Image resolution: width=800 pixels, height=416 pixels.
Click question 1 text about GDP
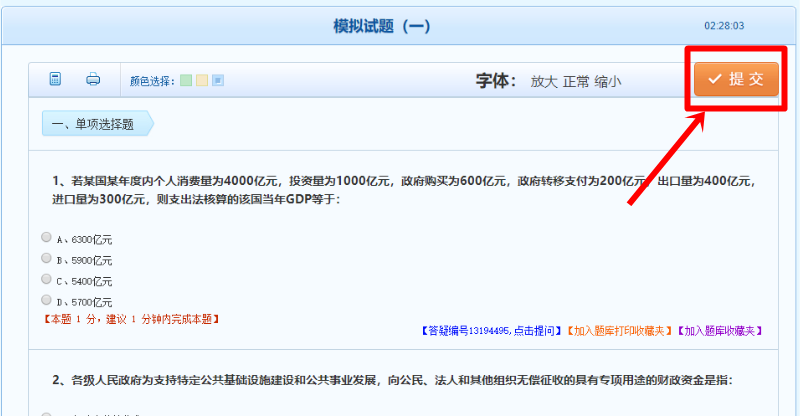pos(404,190)
